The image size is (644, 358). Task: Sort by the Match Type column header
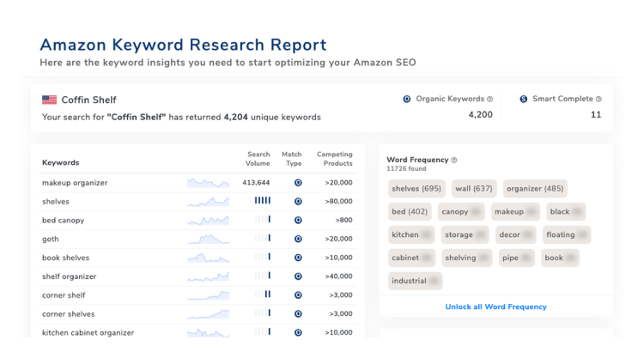pyautogui.click(x=292, y=159)
